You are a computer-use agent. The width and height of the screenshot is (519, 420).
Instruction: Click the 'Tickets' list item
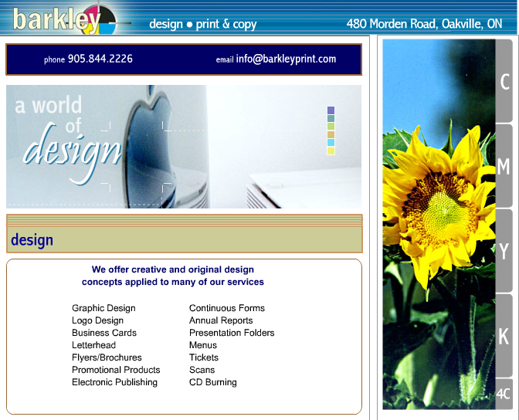coord(204,357)
